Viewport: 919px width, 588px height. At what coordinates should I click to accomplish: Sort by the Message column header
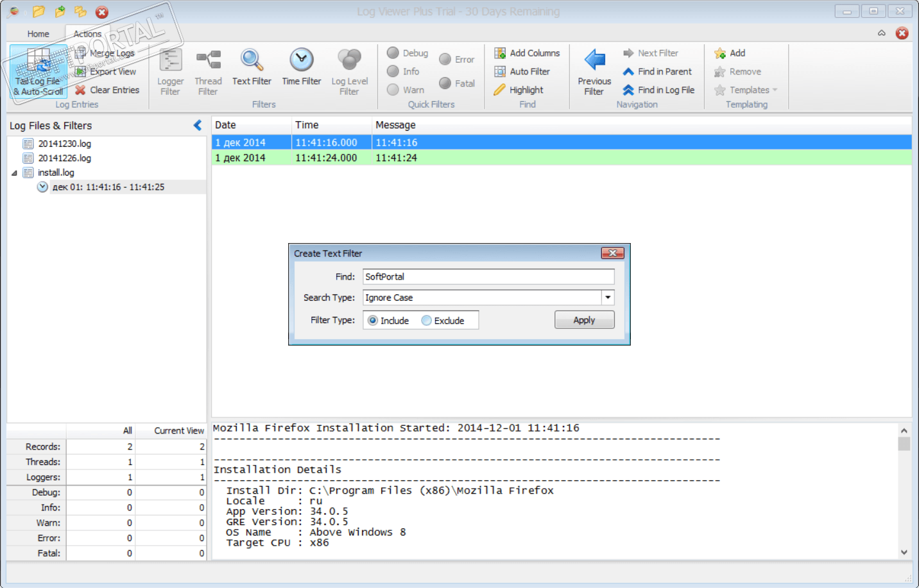pos(642,125)
